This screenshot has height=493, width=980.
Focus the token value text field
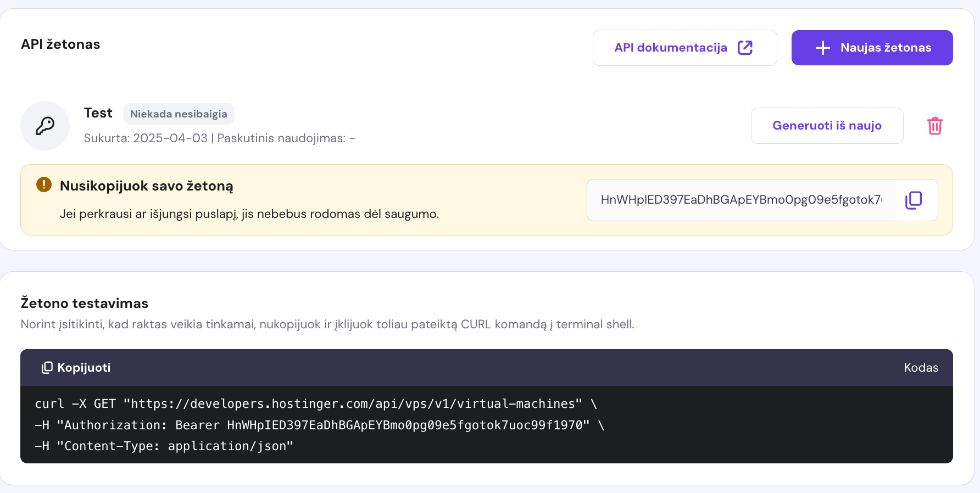coord(740,200)
